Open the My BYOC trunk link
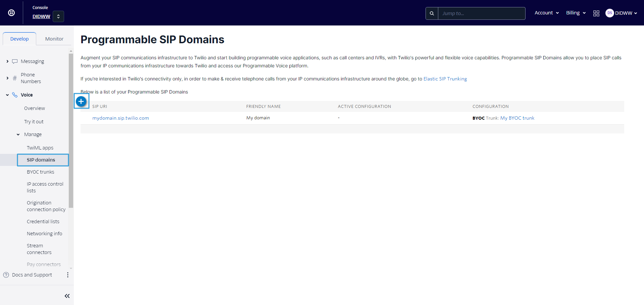644x305 pixels. (x=517, y=118)
